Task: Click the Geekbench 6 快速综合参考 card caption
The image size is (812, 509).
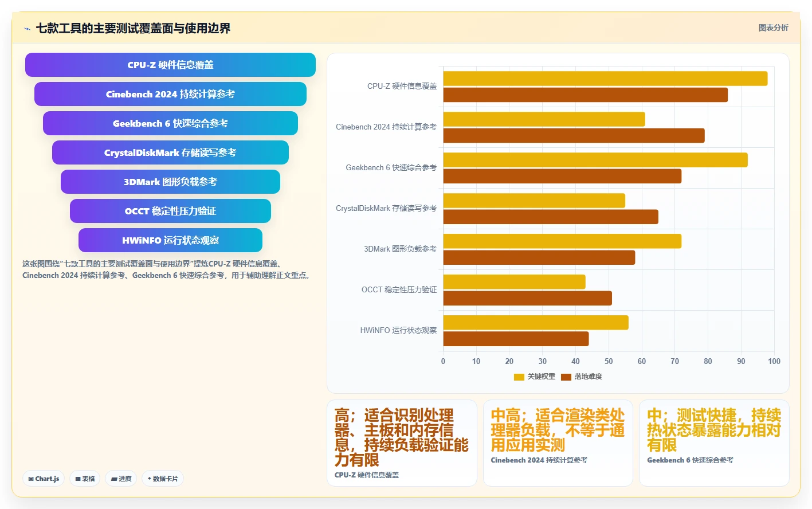Action: [690, 460]
